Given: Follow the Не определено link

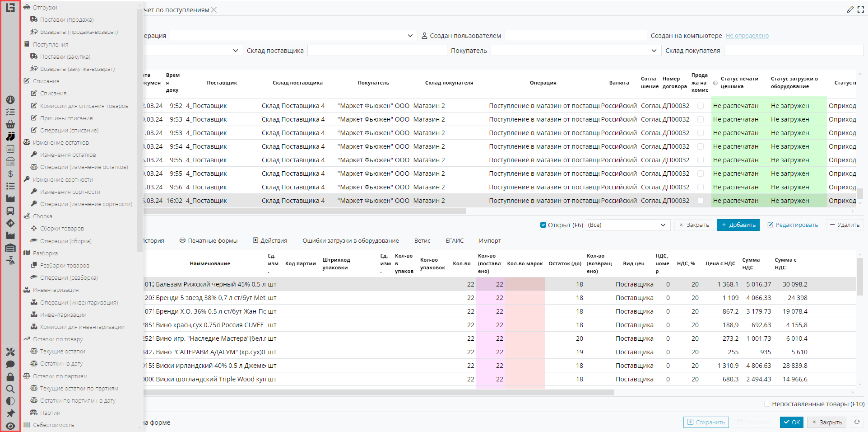Looking at the screenshot, I should point(747,36).
